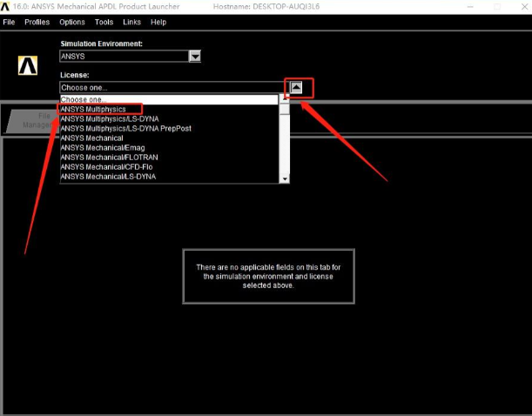This screenshot has height=416, width=532.
Task: Select ANSYS Multiphysics license
Action: tap(169, 109)
